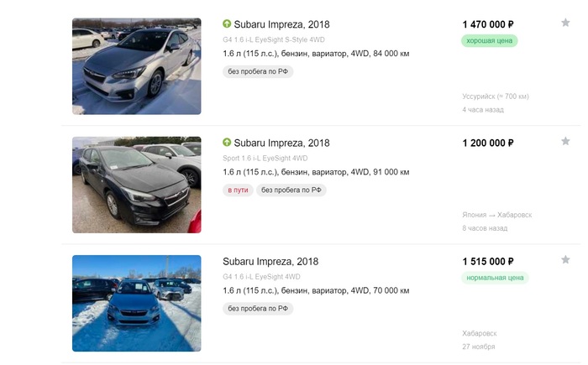Click the "нормальная цена" price badge
The image size is (588, 365).
(496, 278)
